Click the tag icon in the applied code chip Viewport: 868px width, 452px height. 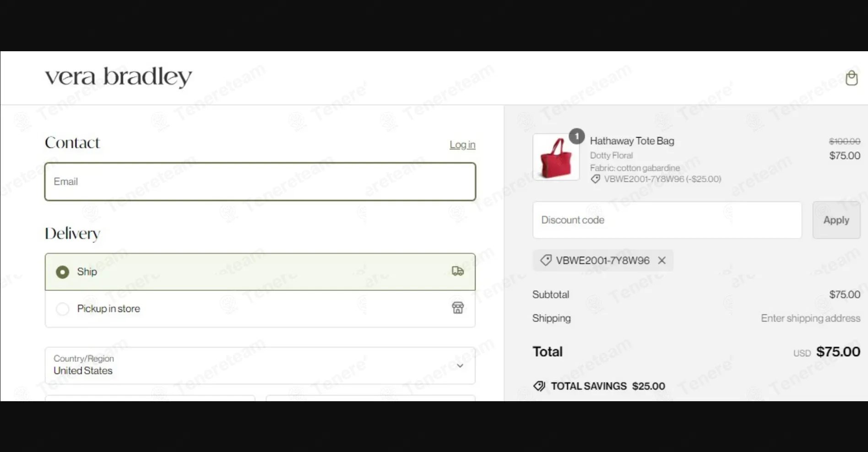pyautogui.click(x=546, y=260)
